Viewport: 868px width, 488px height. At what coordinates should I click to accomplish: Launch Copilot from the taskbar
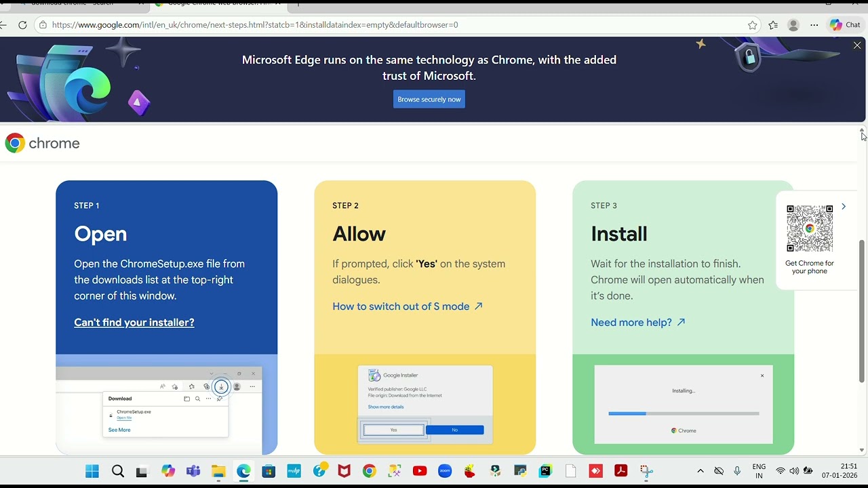[x=167, y=471]
